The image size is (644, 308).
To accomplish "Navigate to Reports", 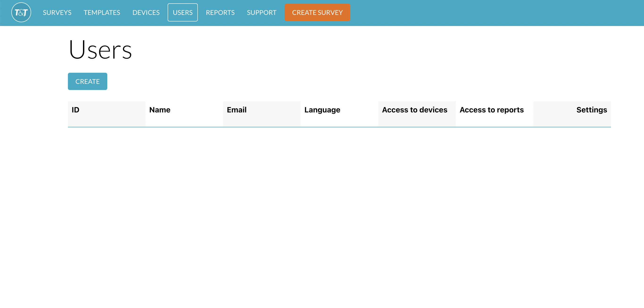I will point(220,13).
